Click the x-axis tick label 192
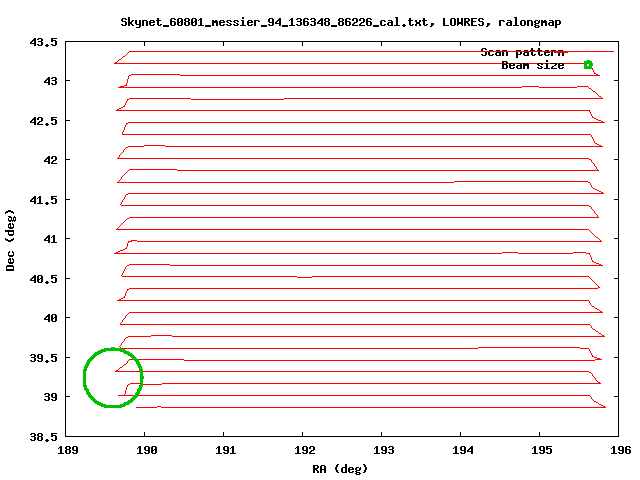Viewport: 640px width, 480px height. [305, 450]
